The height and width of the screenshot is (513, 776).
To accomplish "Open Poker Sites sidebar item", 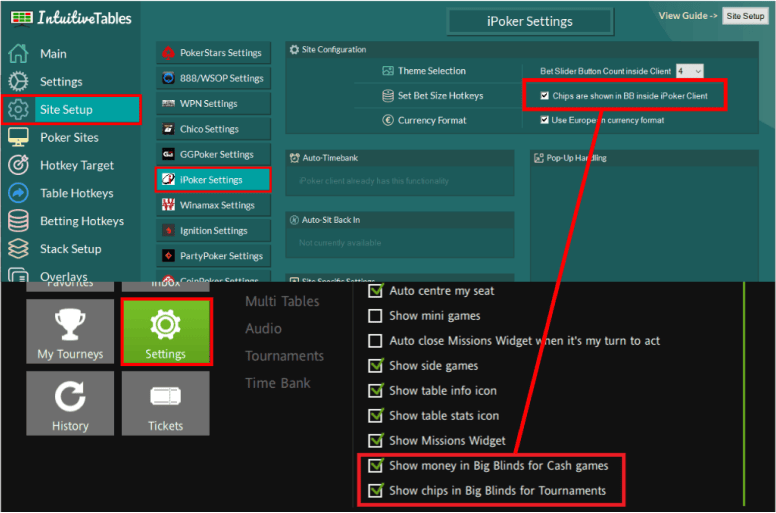I will click(69, 138).
